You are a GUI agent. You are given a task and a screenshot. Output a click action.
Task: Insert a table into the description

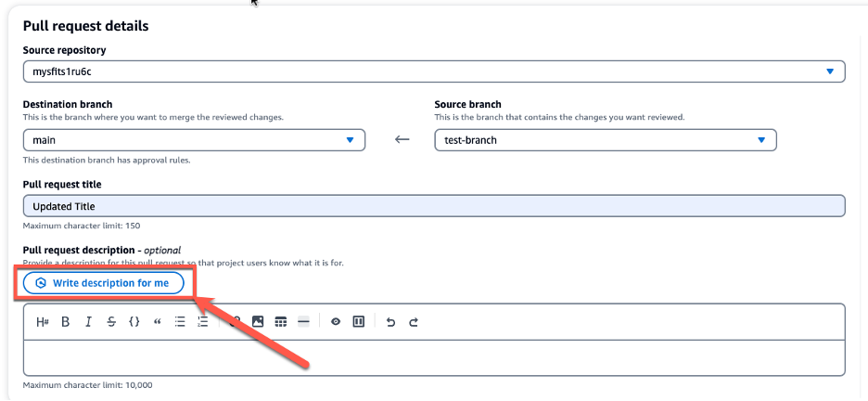pyautogui.click(x=281, y=322)
